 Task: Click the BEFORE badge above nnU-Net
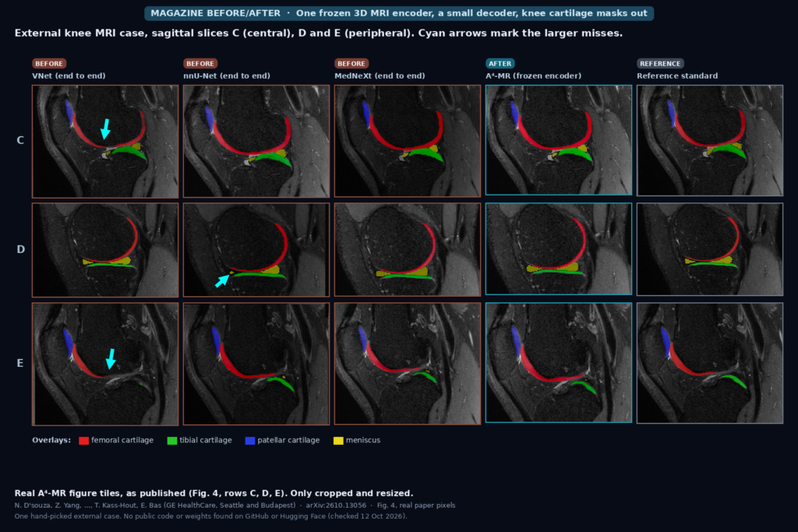click(200, 64)
